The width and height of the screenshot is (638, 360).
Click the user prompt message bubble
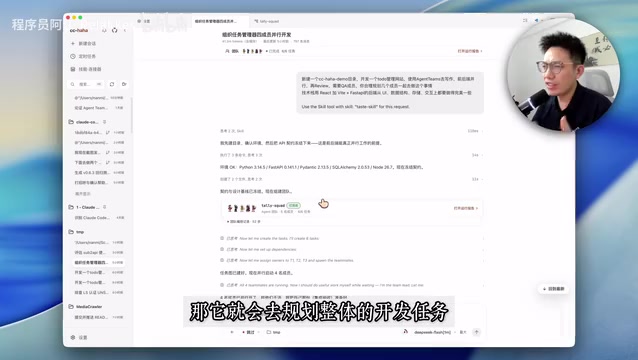390,93
